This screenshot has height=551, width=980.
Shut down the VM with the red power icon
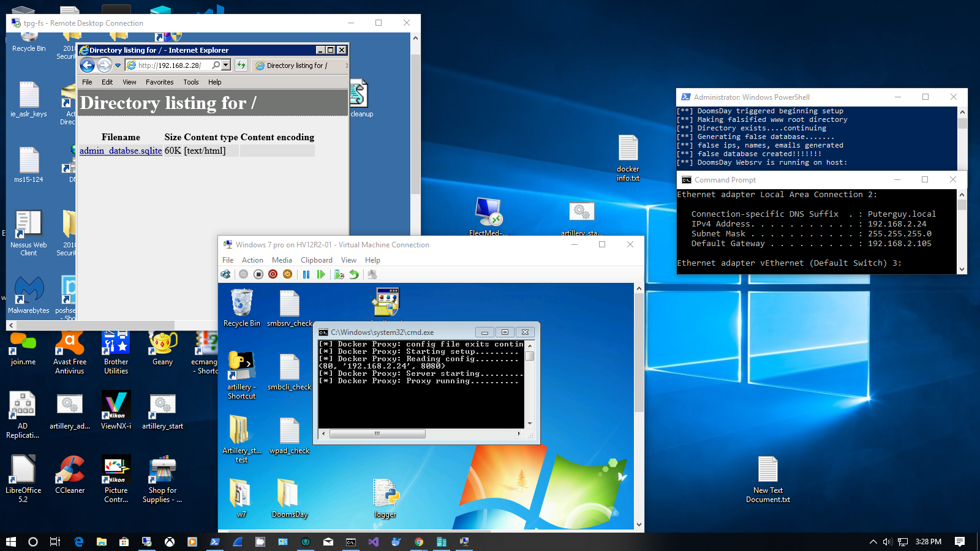click(x=273, y=274)
